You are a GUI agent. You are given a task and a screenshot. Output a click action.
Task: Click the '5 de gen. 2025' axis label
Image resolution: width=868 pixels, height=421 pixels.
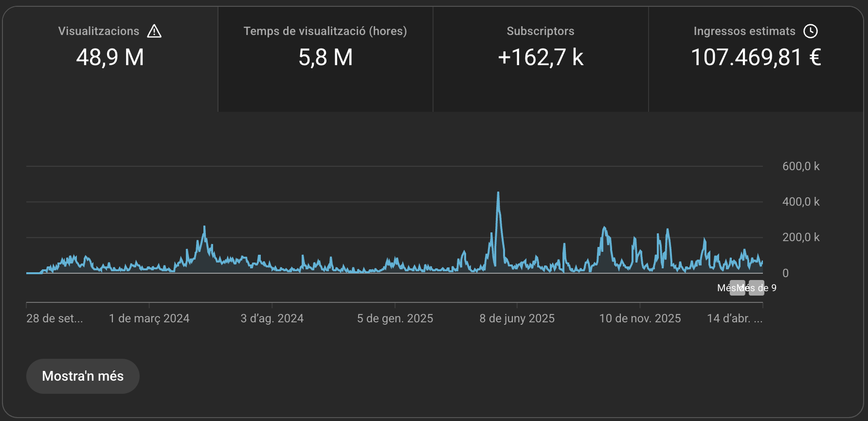coord(395,318)
